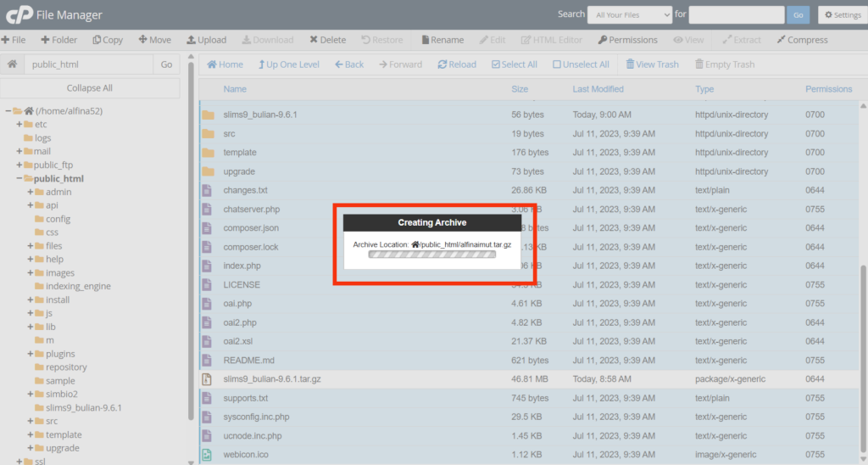
Task: Expand the plugins folder node
Action: click(30, 354)
